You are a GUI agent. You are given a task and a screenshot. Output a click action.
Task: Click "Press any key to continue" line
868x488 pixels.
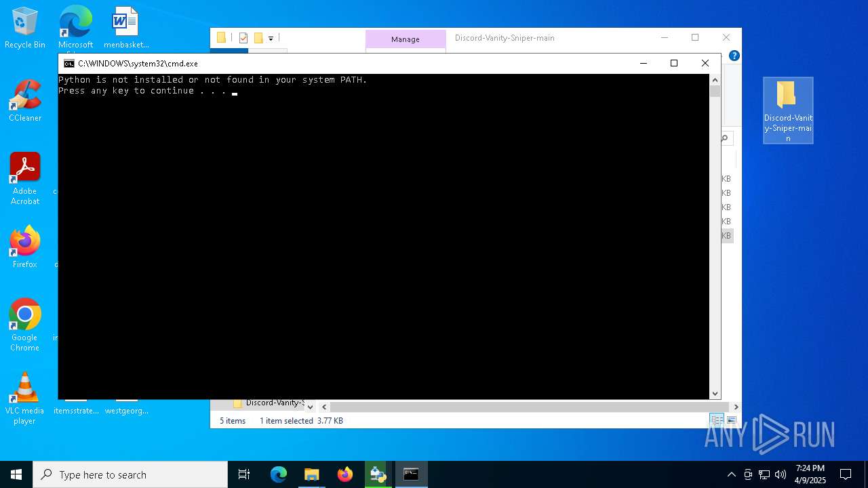point(142,91)
